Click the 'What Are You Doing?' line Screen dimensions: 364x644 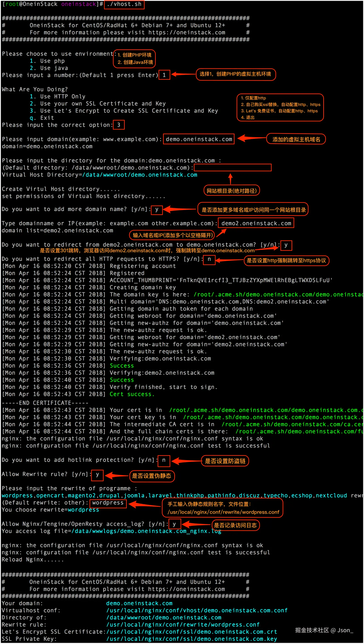(35, 89)
